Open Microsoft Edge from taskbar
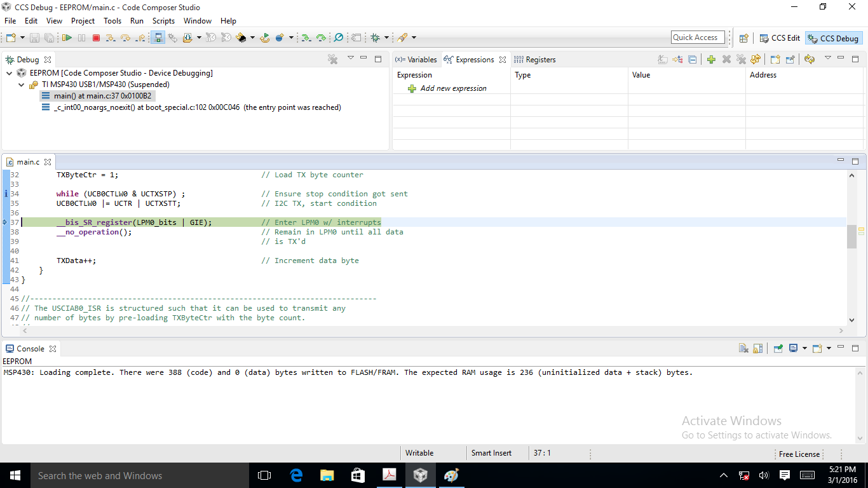This screenshot has height=488, width=868. [296, 475]
